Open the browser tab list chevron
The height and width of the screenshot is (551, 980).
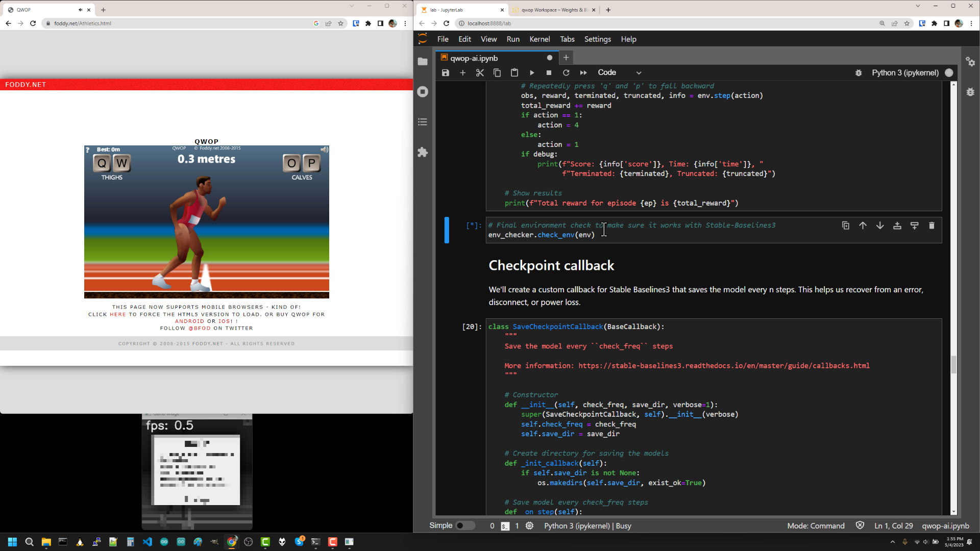point(352,6)
